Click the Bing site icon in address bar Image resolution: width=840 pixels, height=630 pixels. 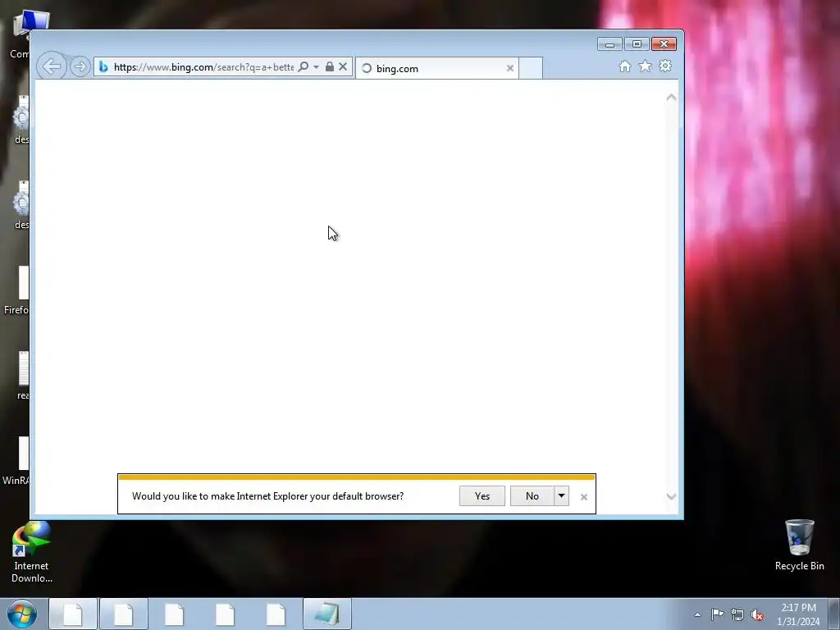click(x=103, y=67)
